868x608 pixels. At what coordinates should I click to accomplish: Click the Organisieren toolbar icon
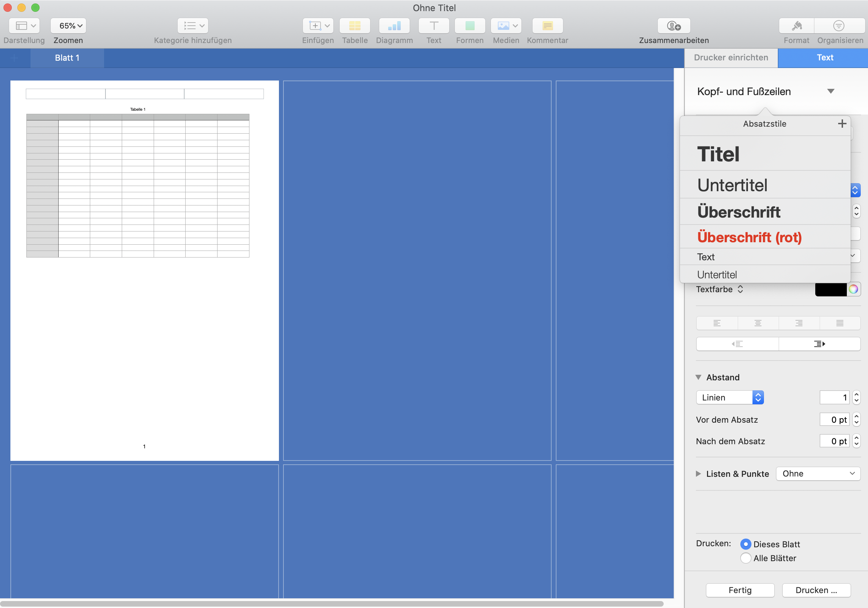pos(839,26)
